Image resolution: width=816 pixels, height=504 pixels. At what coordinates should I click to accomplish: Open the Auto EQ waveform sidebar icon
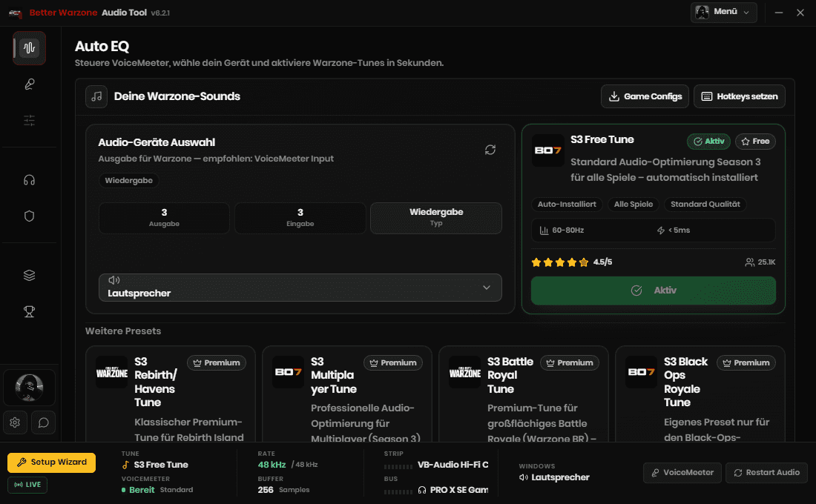(x=29, y=48)
